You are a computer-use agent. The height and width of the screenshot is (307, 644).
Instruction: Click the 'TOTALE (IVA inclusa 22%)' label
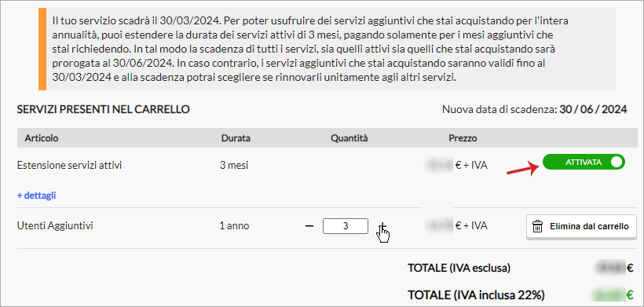[x=476, y=294]
